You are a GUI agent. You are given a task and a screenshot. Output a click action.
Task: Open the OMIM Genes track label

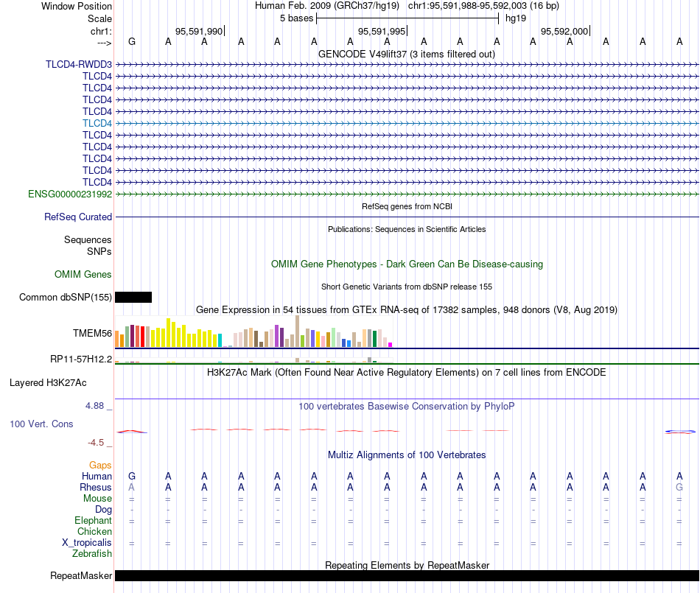tap(83, 275)
